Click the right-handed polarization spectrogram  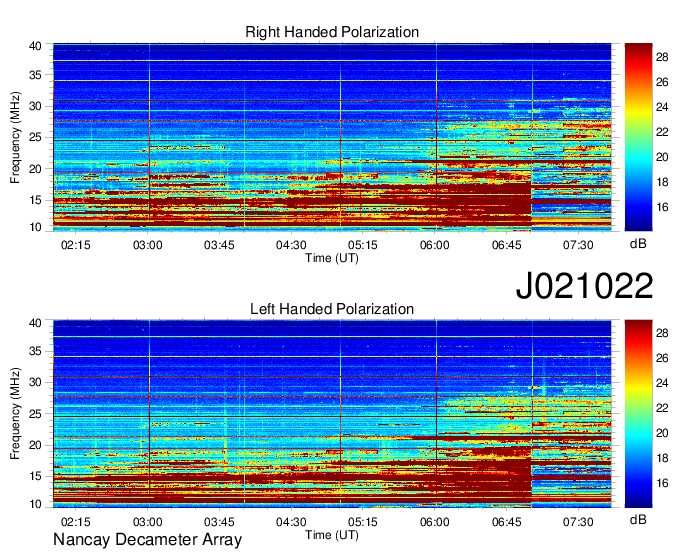[332, 137]
